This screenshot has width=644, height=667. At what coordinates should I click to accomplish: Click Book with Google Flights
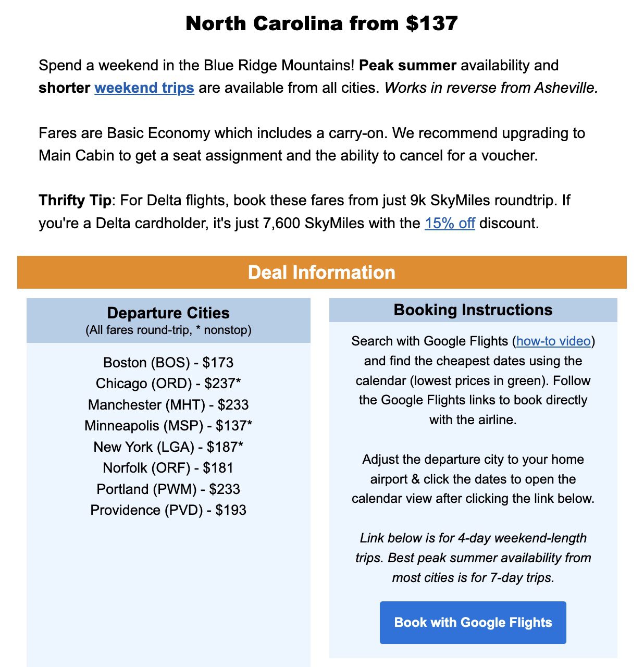473,622
